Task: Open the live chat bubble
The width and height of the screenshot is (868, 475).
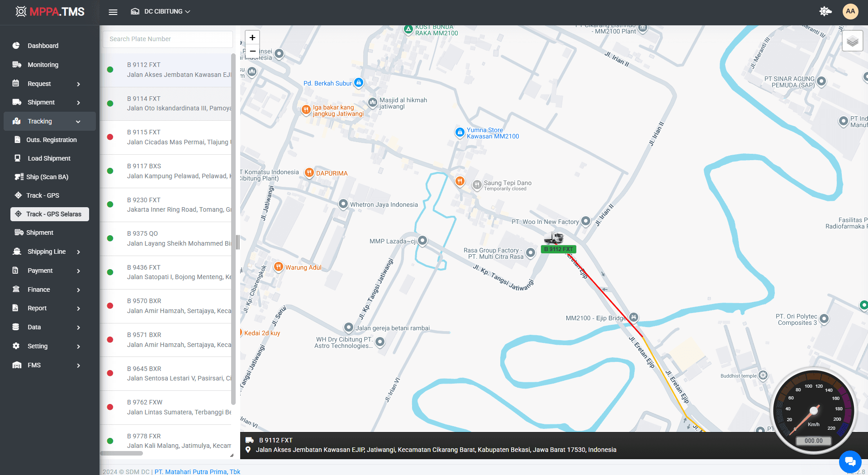Action: pos(850,461)
